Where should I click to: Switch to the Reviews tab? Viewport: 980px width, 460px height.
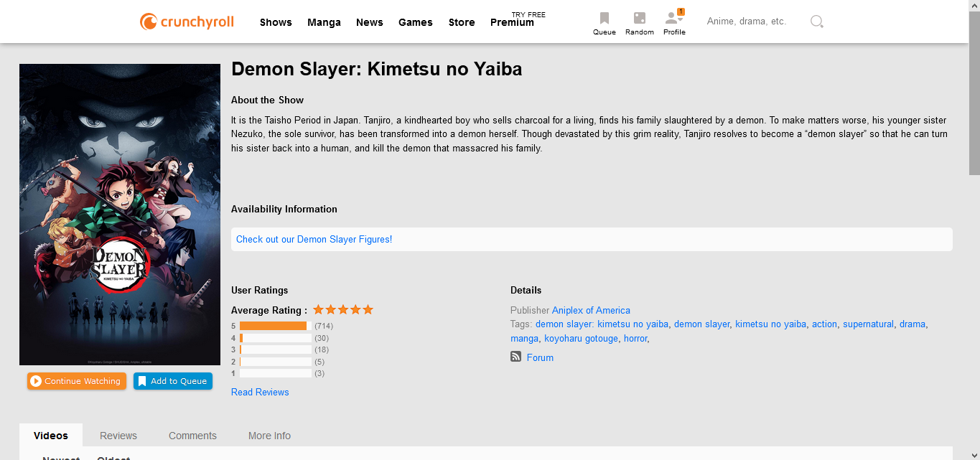[118, 436]
